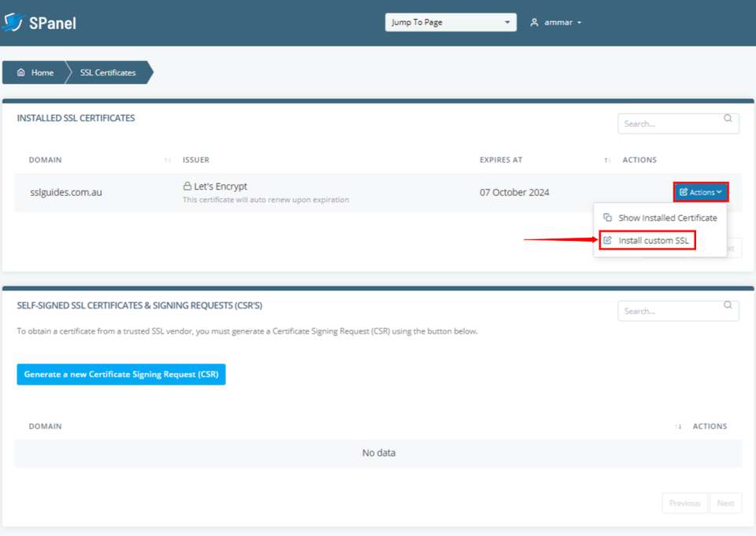Choose Show Installed Certificate from menu
Screen dimensions: 756x536
pyautogui.click(x=667, y=217)
